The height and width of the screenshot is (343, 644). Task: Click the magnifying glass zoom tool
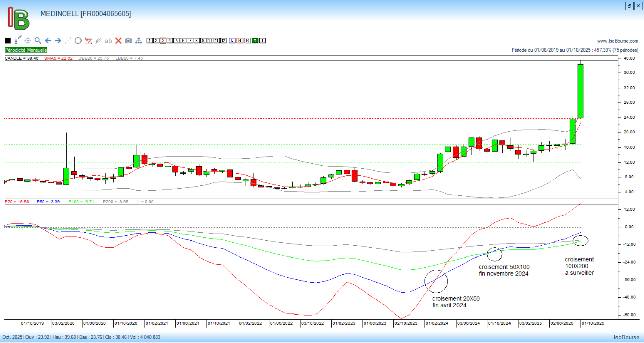point(38,41)
